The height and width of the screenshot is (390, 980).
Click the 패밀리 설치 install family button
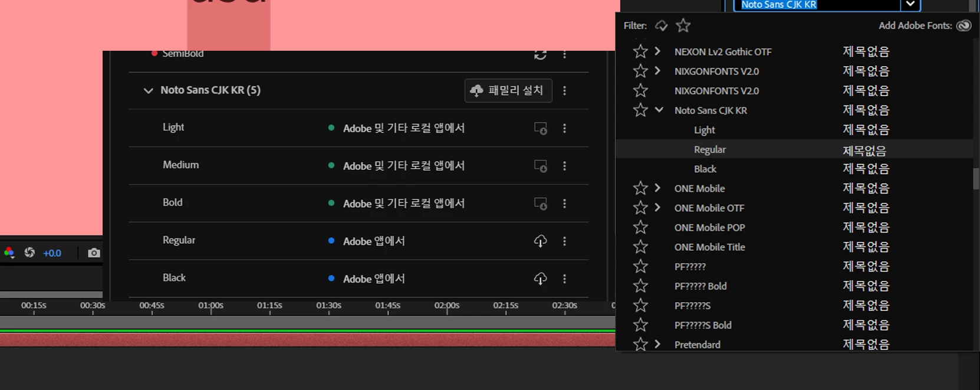508,90
